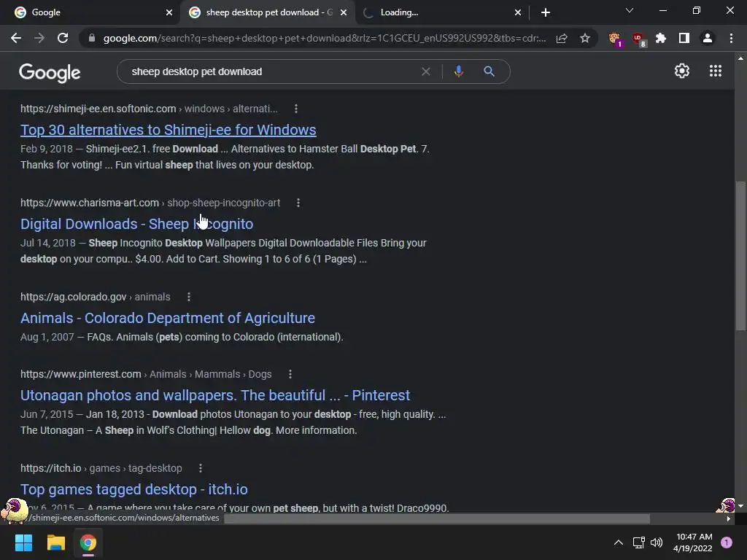Image resolution: width=747 pixels, height=560 pixels.
Task: Click the www.charisma-art.com URL breadcrumb
Action: click(150, 203)
